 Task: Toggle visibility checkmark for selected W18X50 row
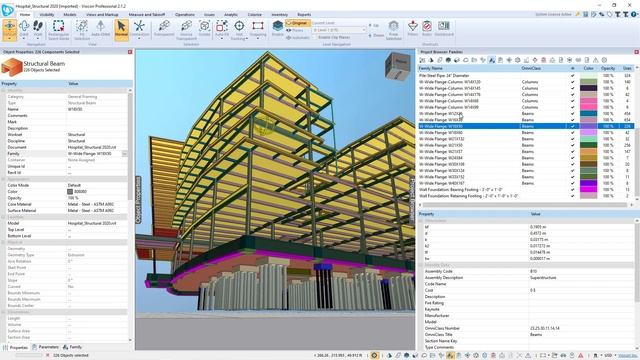[572, 127]
